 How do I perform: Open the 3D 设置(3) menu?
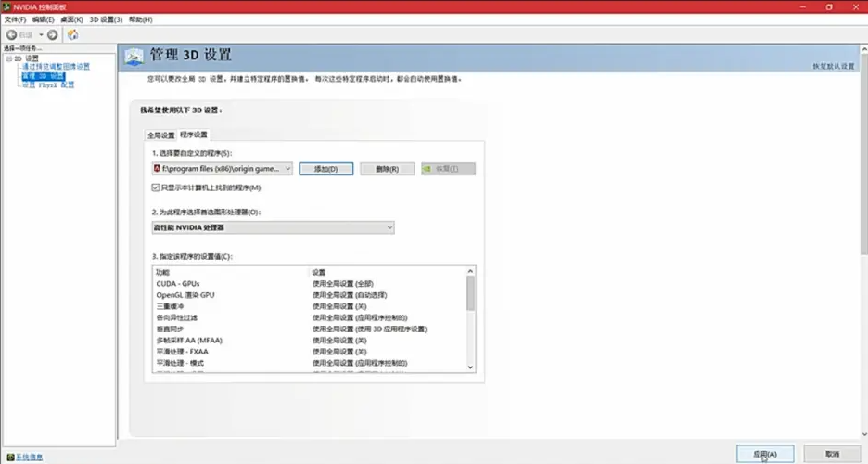click(106, 19)
